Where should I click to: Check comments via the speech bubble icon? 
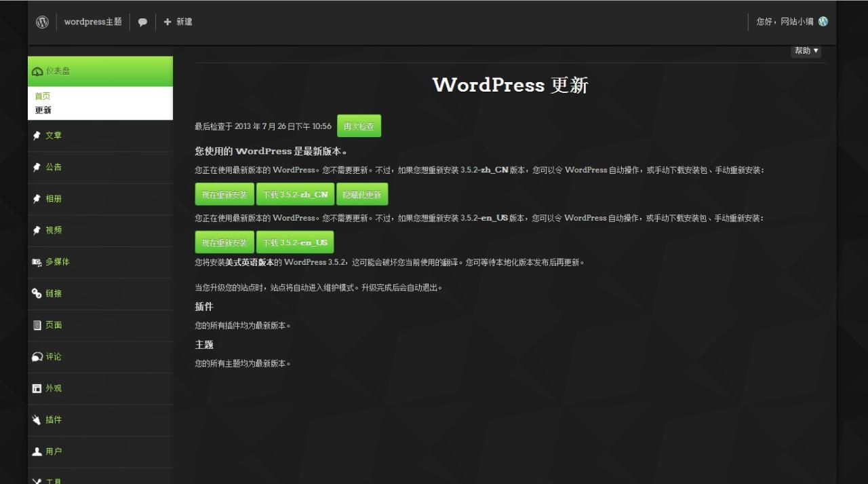tap(142, 21)
